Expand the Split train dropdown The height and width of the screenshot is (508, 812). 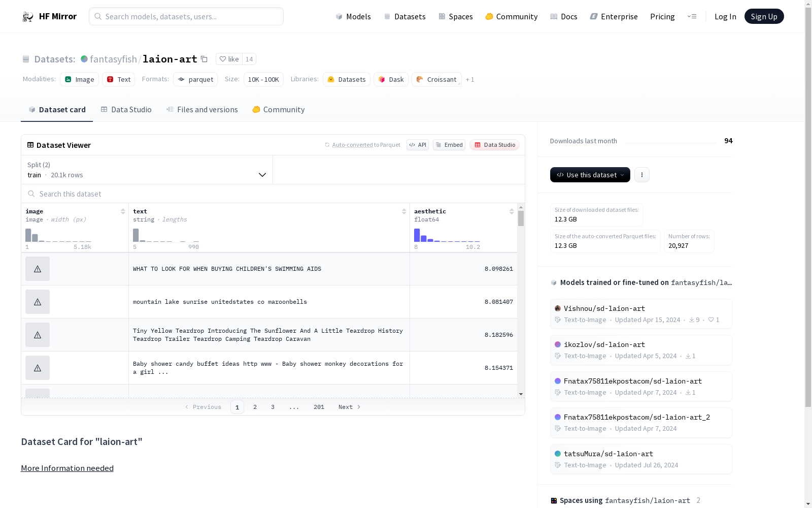147,170
